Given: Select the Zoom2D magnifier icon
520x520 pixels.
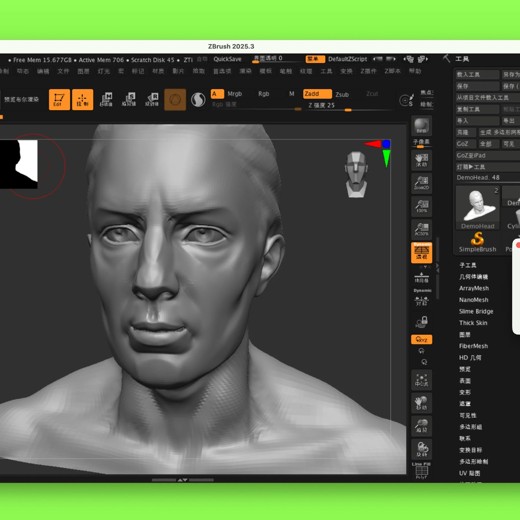Looking at the screenshot, I should 422,183.
